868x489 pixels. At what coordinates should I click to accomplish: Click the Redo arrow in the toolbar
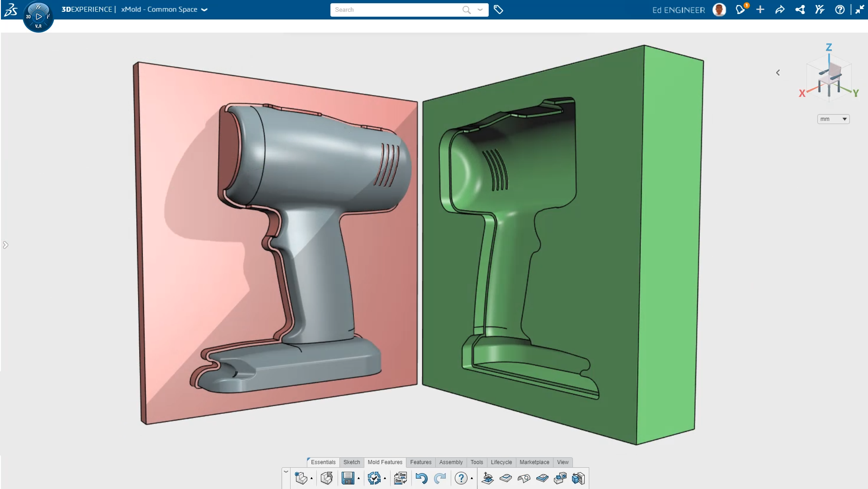(439, 478)
